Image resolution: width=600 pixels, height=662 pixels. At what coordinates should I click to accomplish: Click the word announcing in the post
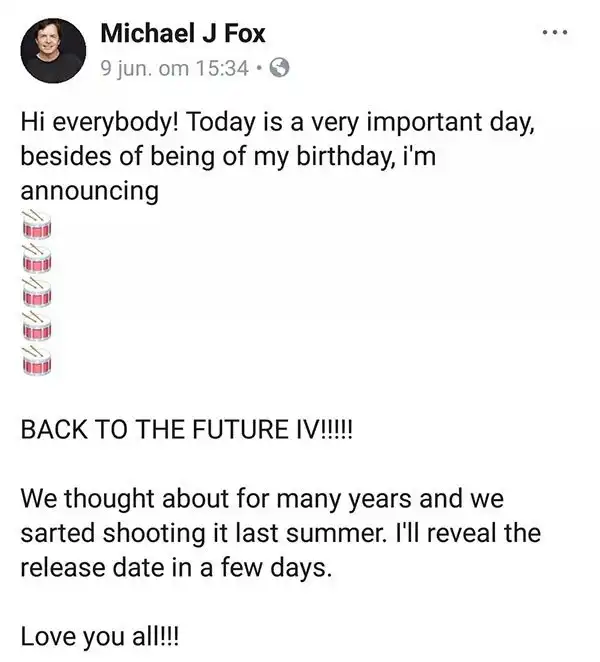(x=89, y=190)
